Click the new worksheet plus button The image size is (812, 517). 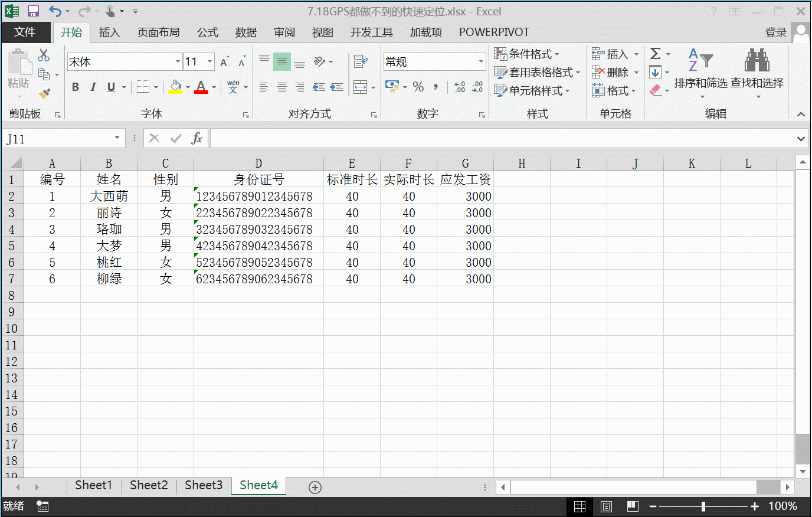(x=315, y=487)
